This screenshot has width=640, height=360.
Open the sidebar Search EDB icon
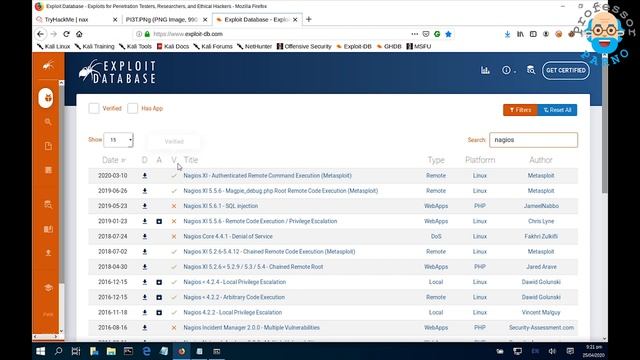pos(48,204)
